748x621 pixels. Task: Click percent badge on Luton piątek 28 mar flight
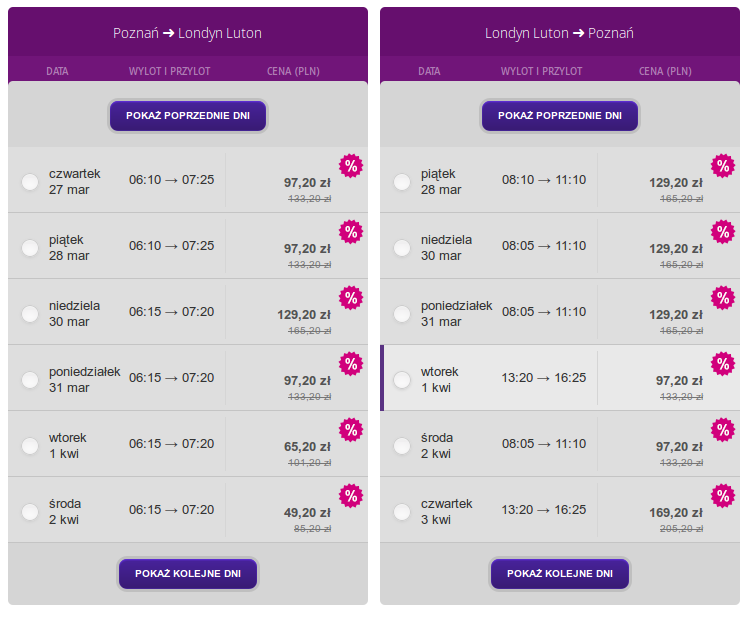click(723, 166)
